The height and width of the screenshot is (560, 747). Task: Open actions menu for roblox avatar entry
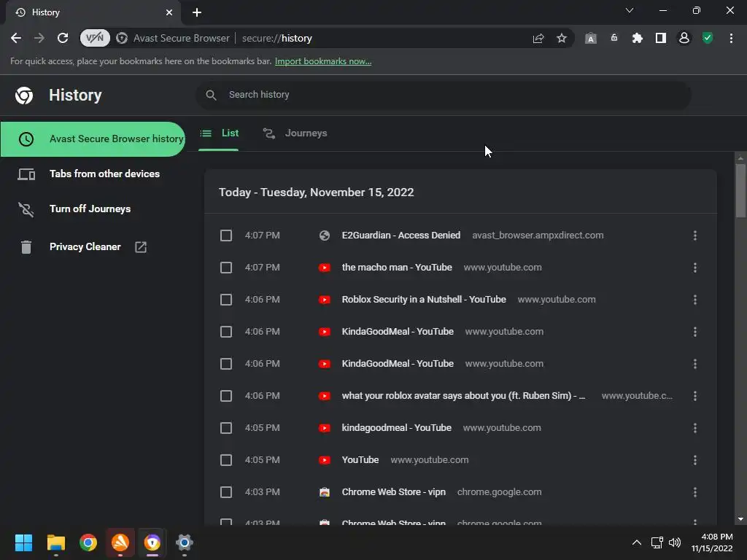695,396
